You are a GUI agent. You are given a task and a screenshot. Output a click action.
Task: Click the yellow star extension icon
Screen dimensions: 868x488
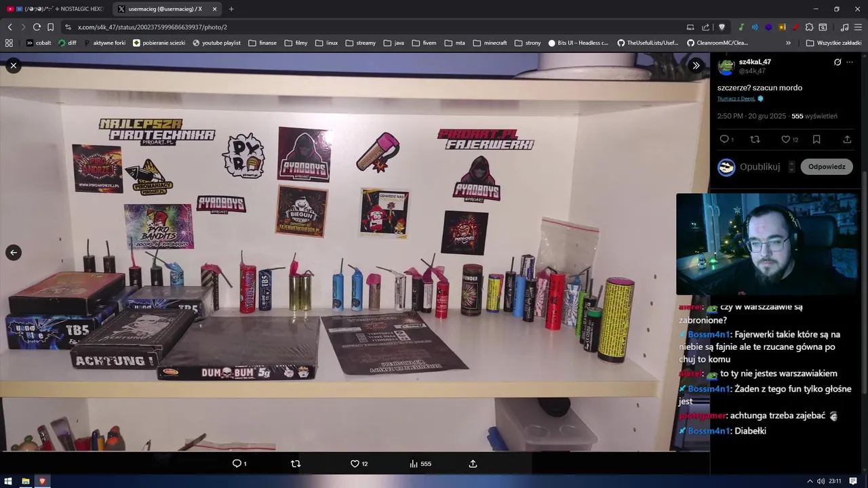pos(782,27)
